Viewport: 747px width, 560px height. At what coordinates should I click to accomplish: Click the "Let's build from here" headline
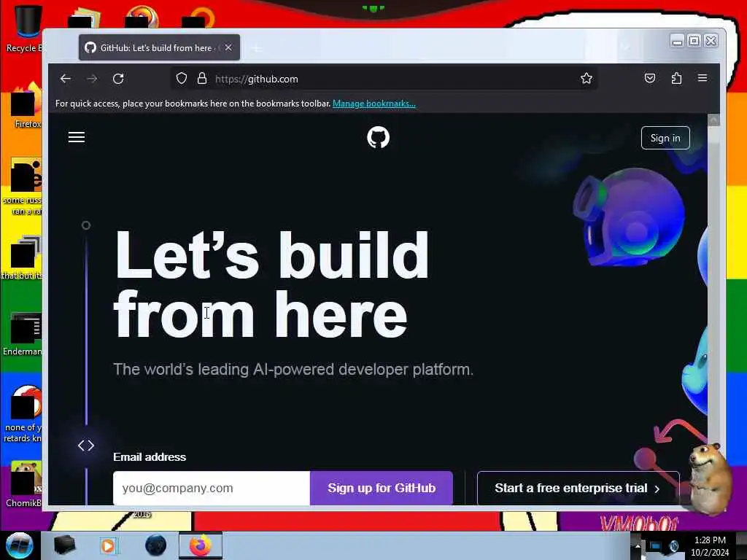click(x=271, y=284)
